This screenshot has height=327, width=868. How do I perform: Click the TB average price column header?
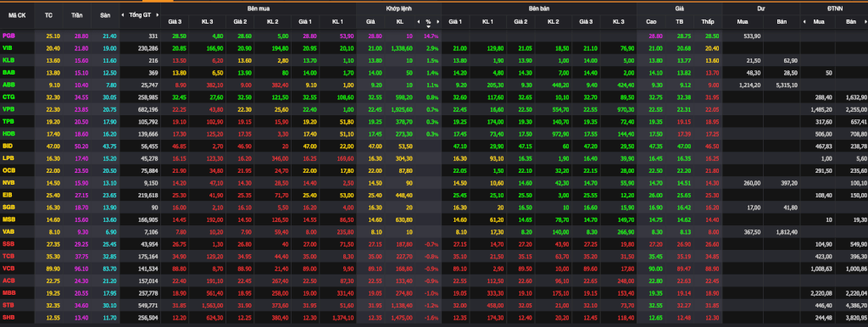pyautogui.click(x=679, y=21)
